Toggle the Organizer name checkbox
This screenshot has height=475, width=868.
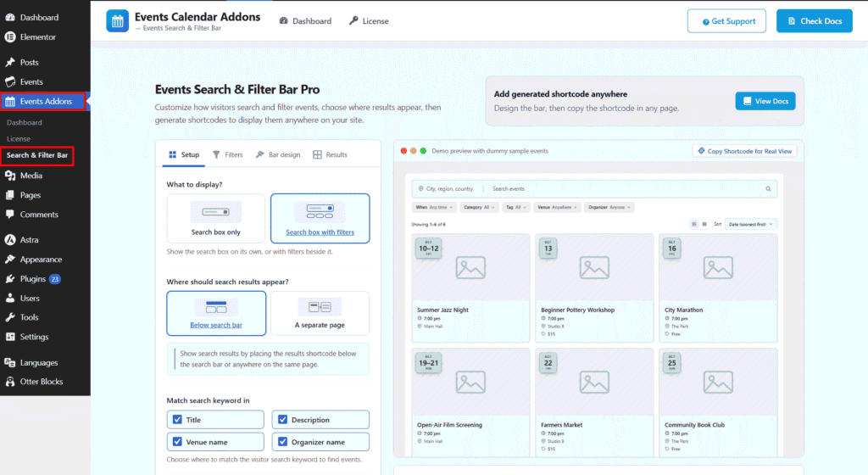click(x=282, y=442)
